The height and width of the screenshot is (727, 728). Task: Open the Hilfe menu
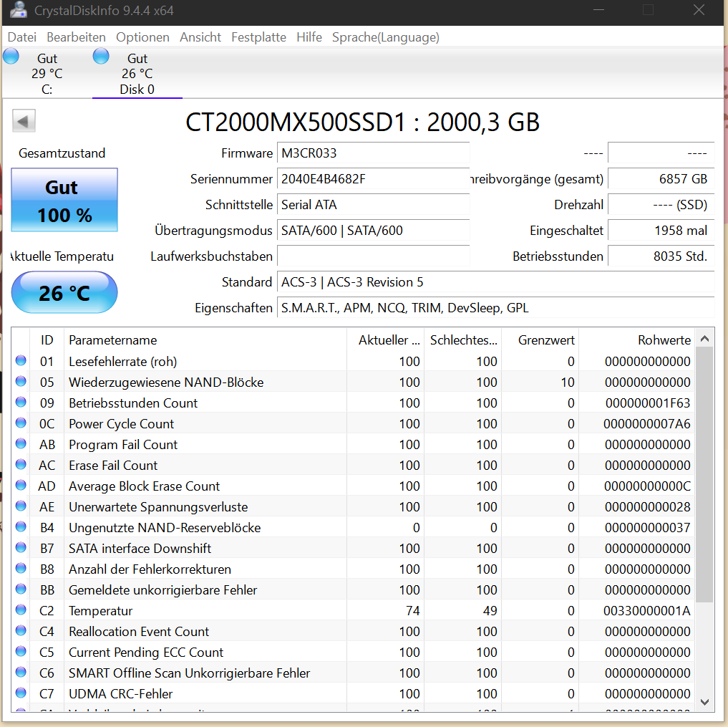(309, 37)
